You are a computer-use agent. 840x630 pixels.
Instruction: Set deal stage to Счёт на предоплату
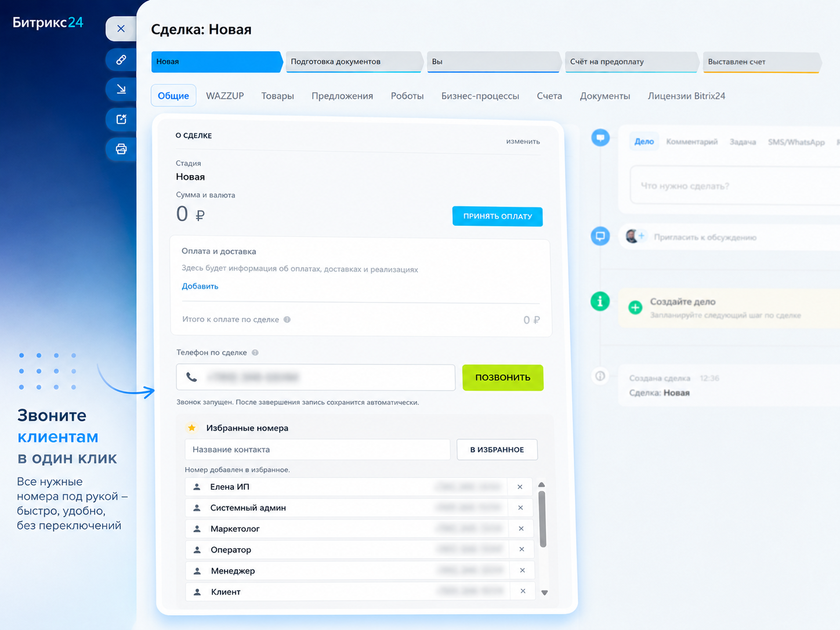631,61
